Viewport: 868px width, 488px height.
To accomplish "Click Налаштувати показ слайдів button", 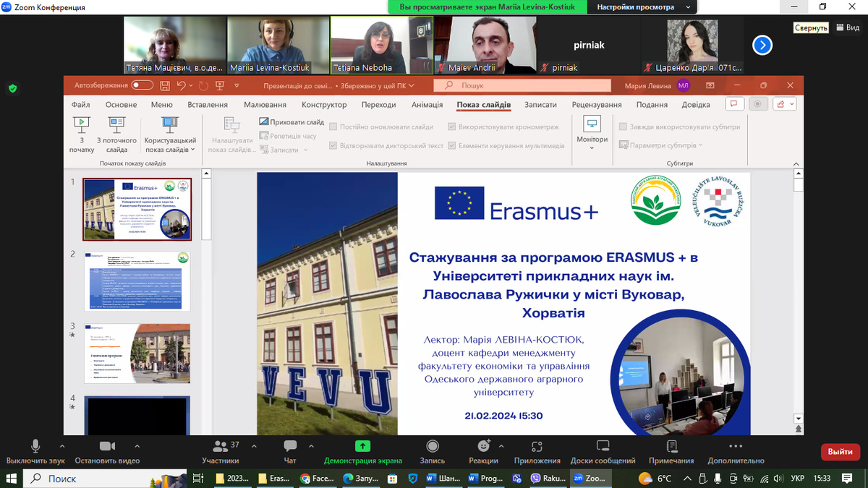I will point(231,135).
